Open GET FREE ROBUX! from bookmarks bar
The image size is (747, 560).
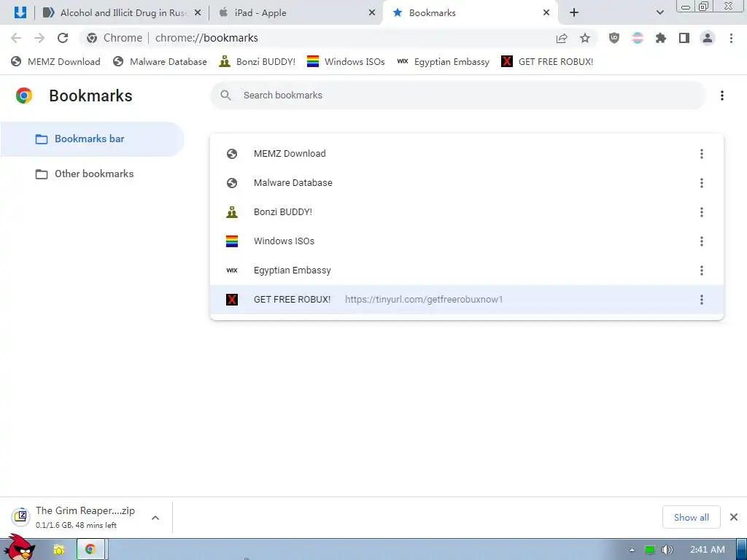pos(547,62)
